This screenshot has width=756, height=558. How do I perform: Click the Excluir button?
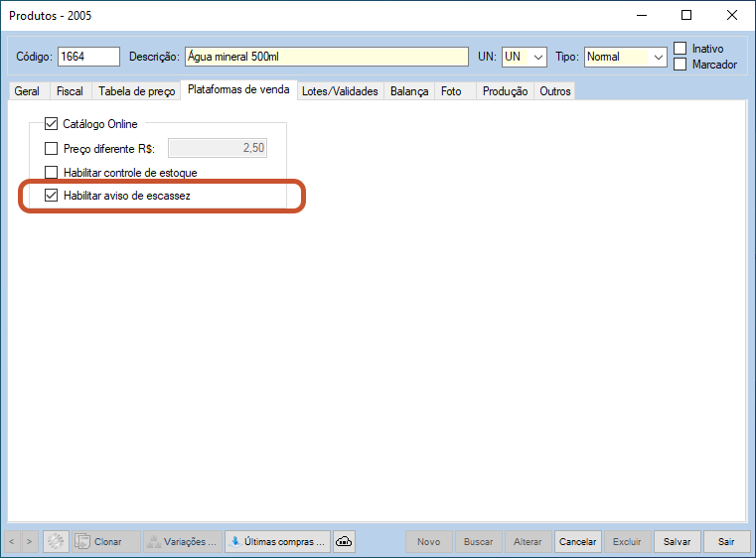627,541
